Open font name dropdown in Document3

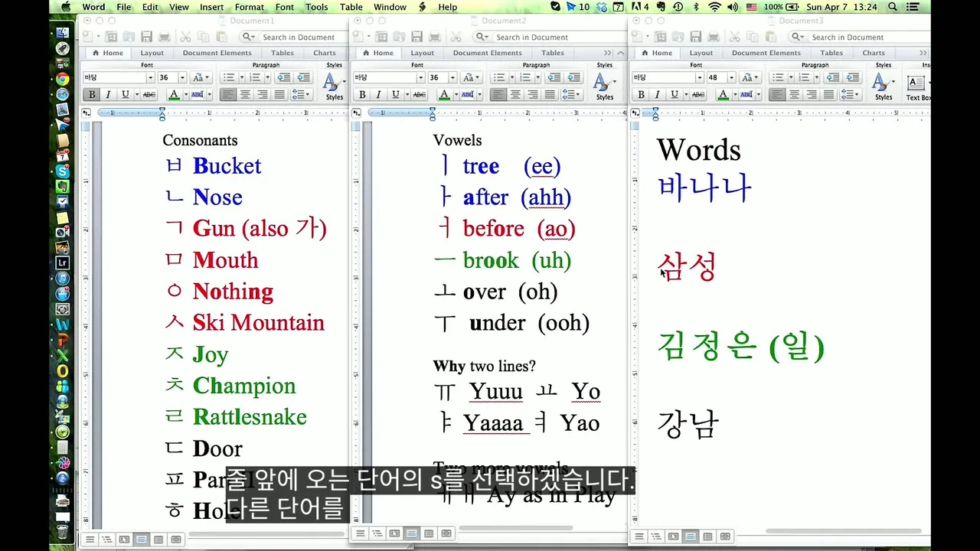(699, 77)
